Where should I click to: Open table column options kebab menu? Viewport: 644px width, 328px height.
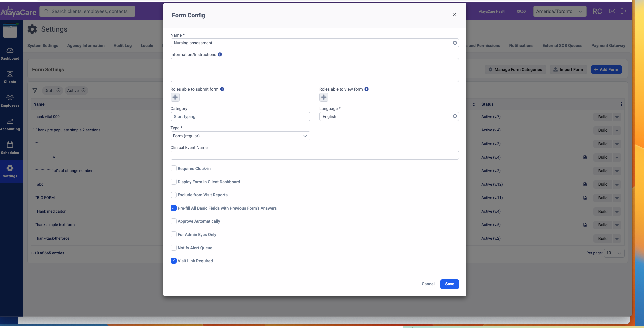[621, 104]
